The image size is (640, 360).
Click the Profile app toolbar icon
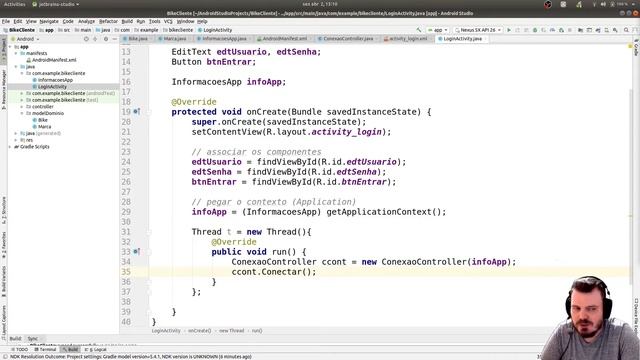[x=552, y=30]
